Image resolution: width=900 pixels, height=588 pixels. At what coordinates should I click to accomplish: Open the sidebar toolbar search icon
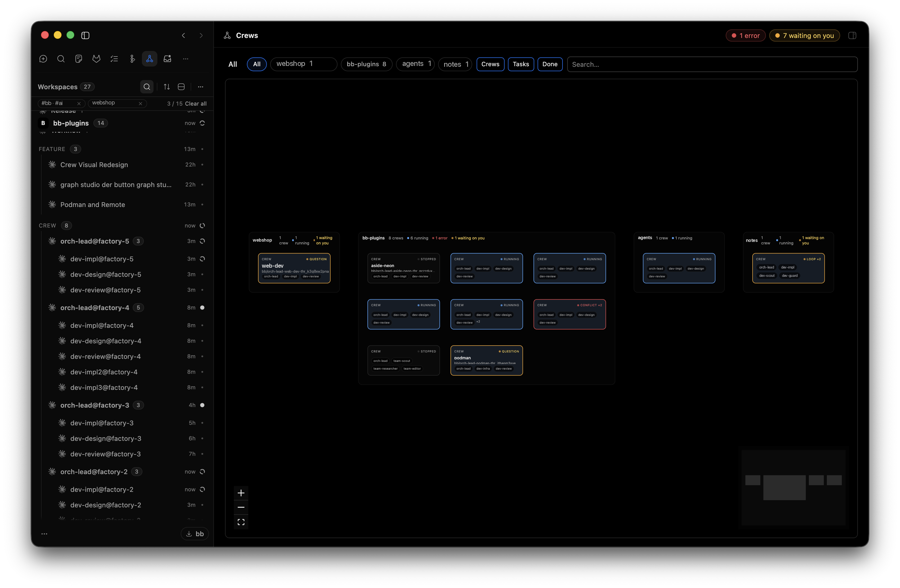pos(61,59)
